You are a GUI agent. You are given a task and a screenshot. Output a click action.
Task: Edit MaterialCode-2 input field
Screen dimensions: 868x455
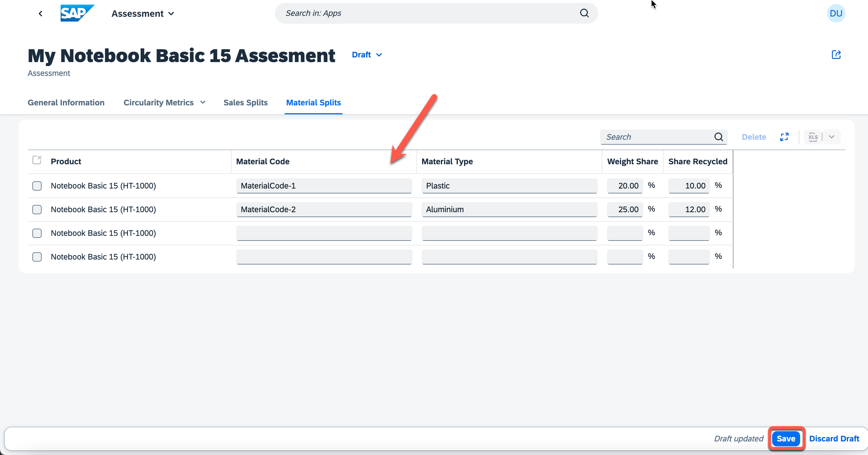pos(324,210)
